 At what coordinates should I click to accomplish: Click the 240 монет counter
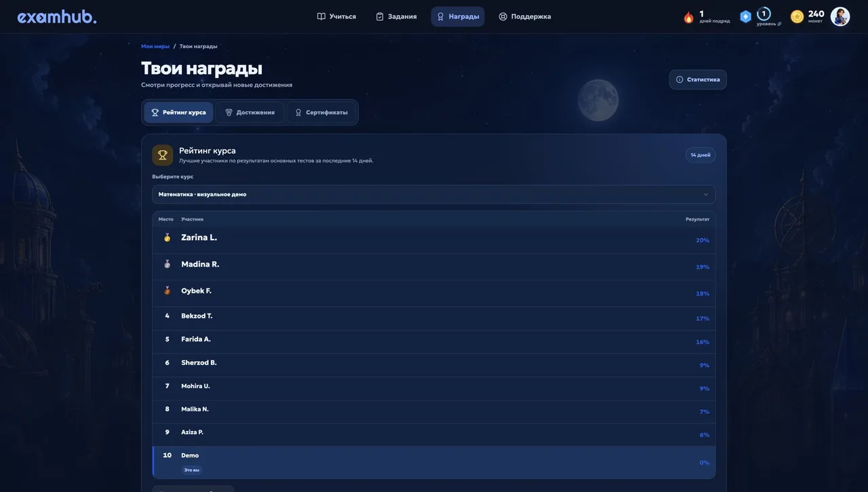[x=816, y=16]
